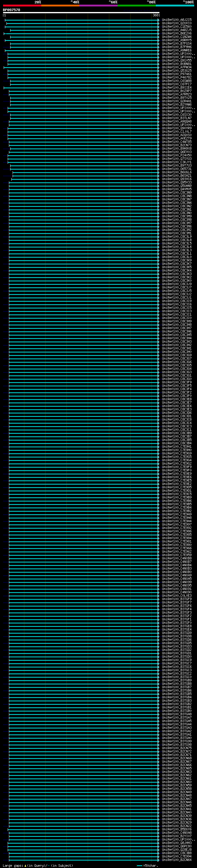Click label UniRef100_P24050

pyautogui.click(x=177, y=155)
